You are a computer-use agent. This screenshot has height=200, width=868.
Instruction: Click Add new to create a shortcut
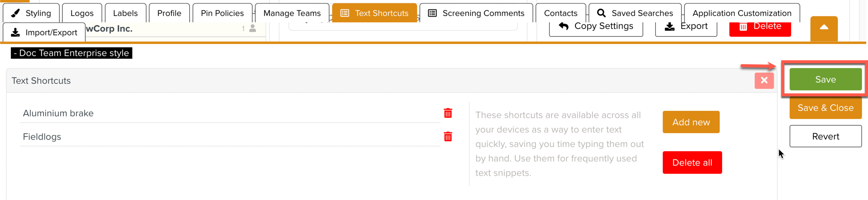tap(690, 122)
